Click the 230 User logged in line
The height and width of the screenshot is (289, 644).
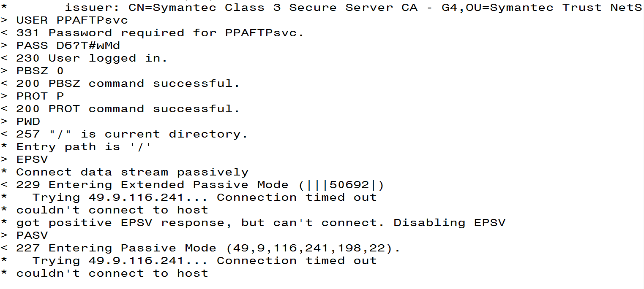(x=84, y=58)
